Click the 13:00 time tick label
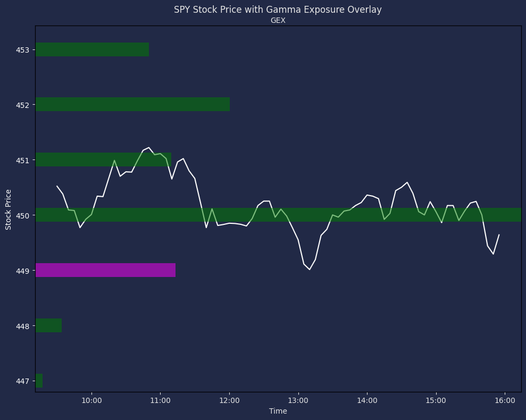Image resolution: width=526 pixels, height=420 pixels. pyautogui.click(x=298, y=400)
